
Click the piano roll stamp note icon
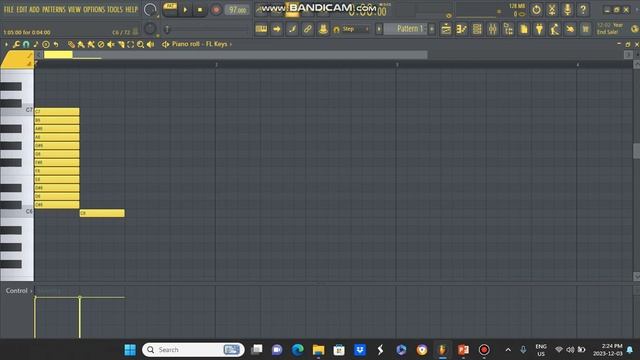pyautogui.click(x=36, y=44)
